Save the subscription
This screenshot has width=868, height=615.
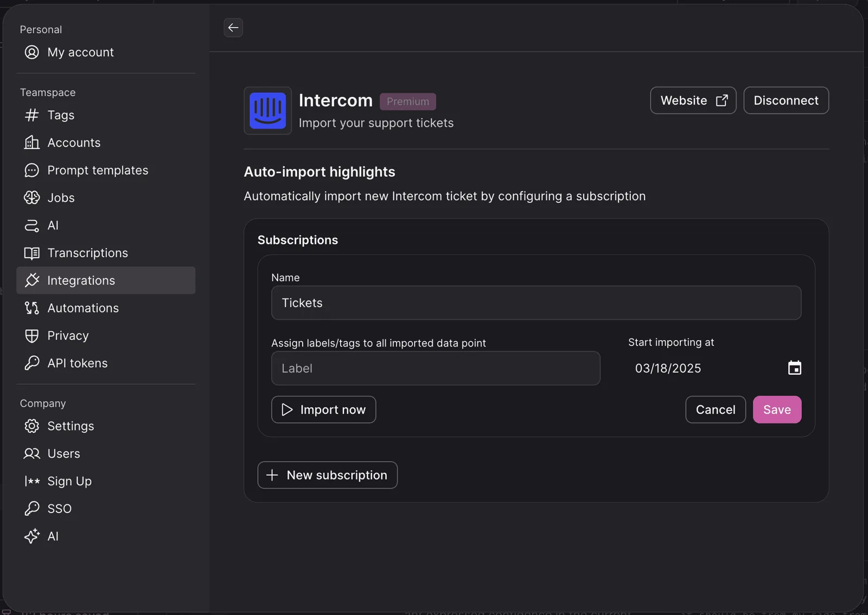click(x=777, y=409)
